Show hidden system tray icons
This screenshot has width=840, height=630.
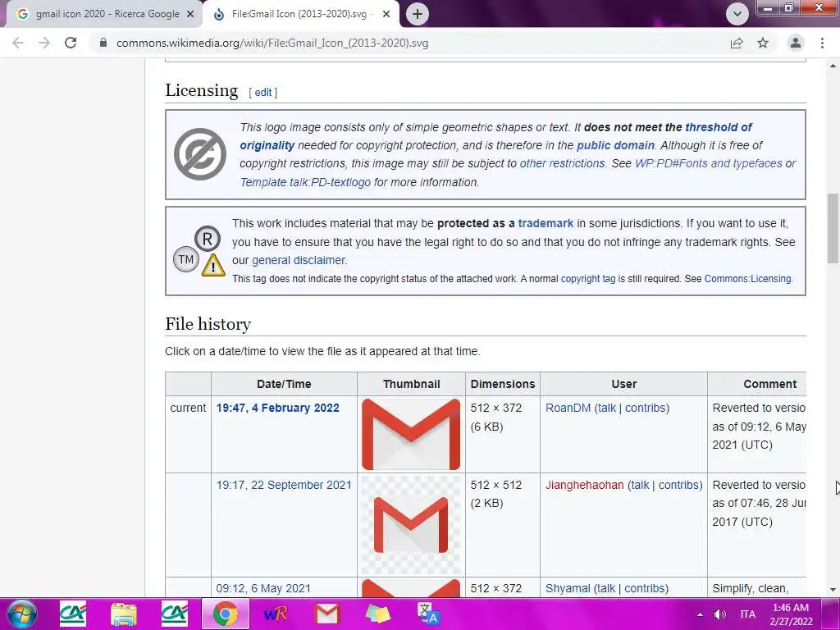click(x=700, y=614)
